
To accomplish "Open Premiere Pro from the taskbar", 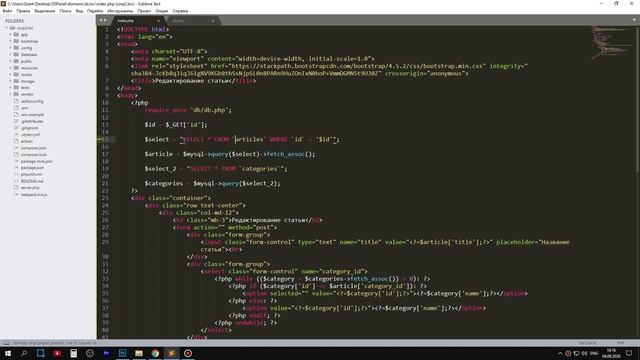I will click(x=106, y=353).
